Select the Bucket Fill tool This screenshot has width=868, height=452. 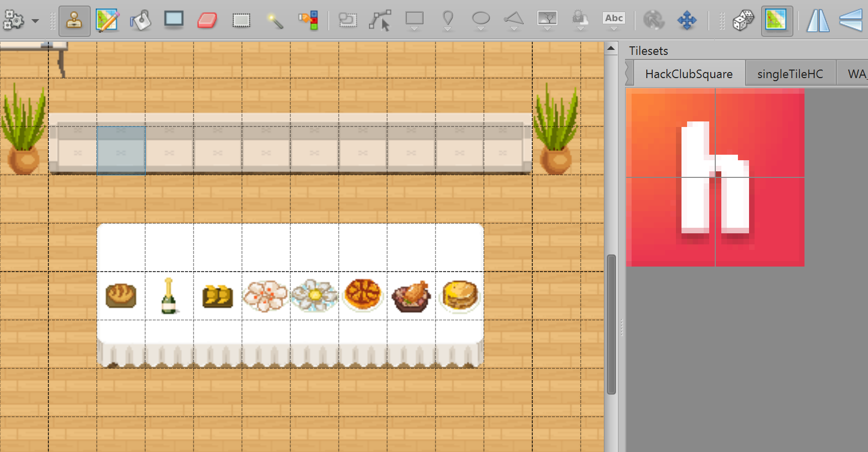click(141, 21)
